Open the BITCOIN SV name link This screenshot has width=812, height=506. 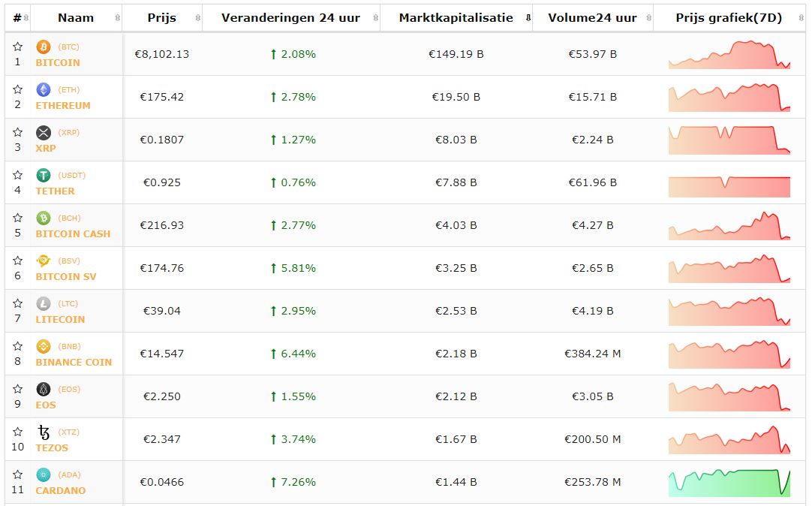[x=66, y=277]
